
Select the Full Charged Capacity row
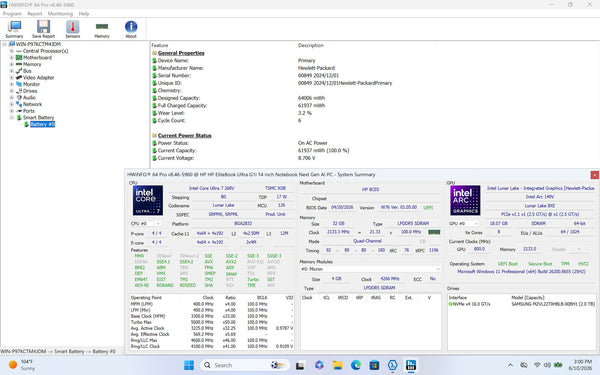[375, 106]
